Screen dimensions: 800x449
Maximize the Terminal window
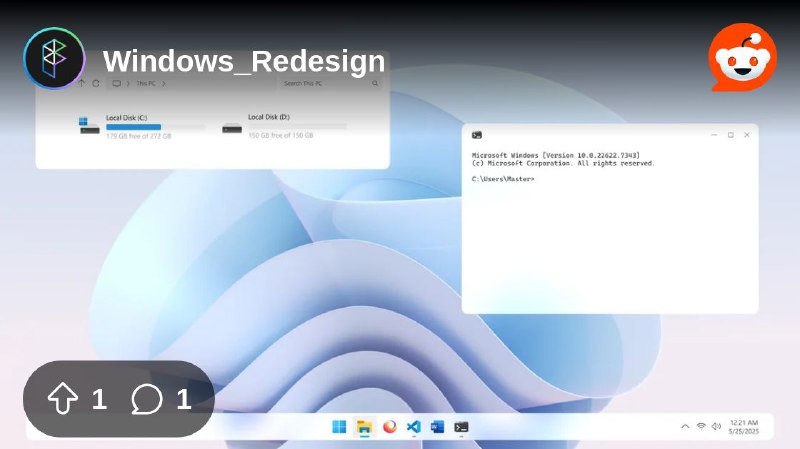731,135
